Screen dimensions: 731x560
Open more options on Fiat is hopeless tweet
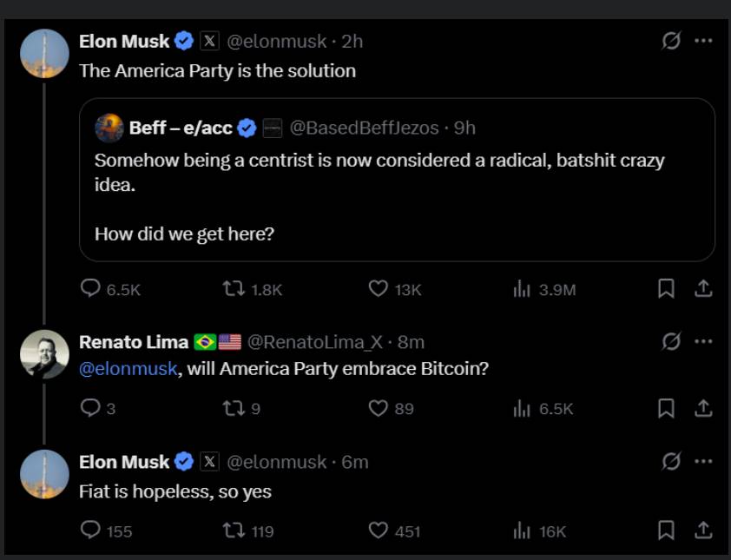(704, 461)
